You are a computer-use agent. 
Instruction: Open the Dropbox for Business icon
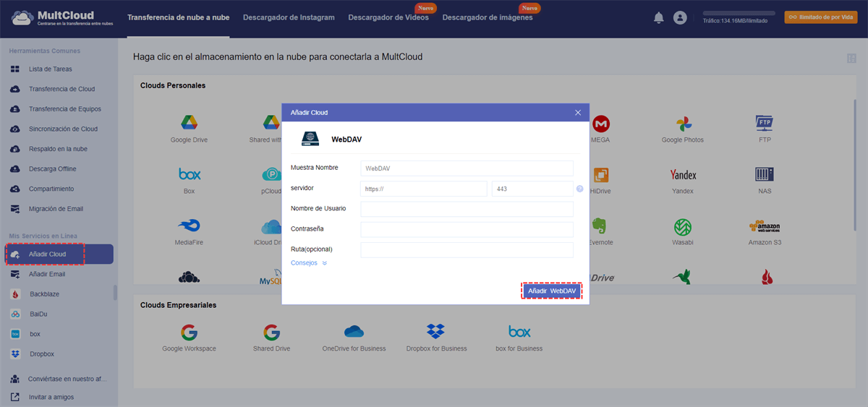[436, 332]
